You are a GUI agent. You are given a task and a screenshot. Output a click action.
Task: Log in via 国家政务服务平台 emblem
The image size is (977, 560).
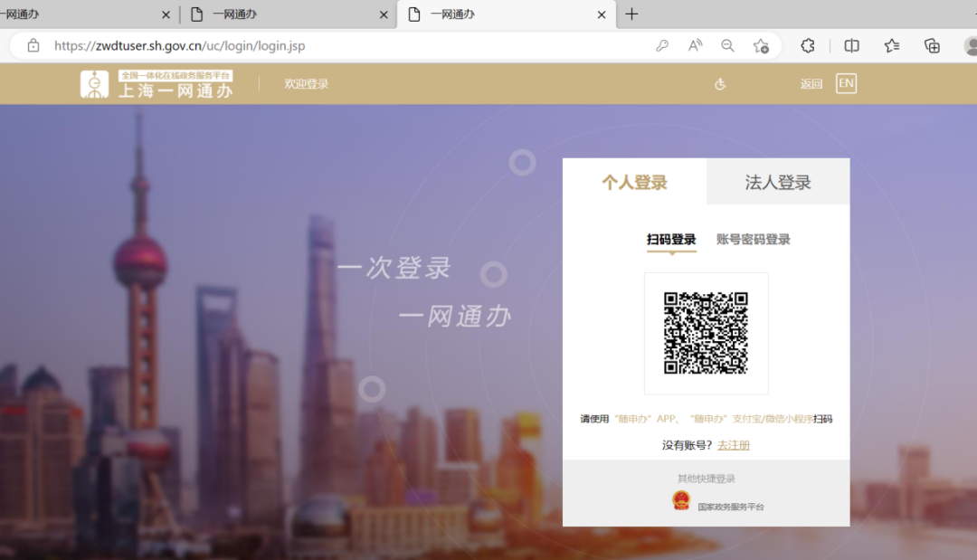point(681,500)
